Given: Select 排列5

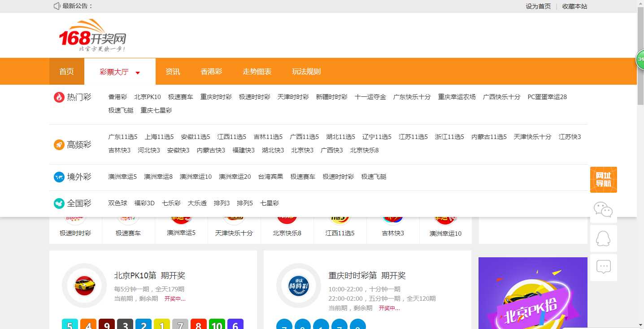Looking at the screenshot, I should point(245,203).
